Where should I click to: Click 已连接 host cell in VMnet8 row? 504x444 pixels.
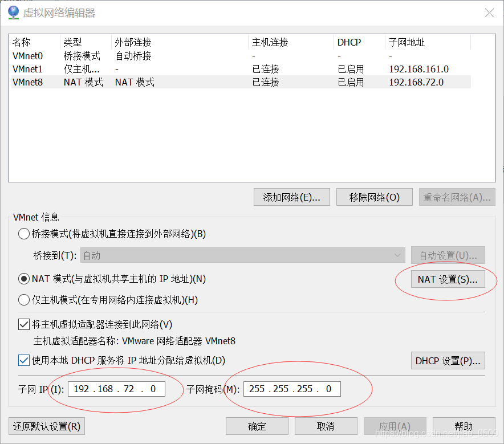point(266,82)
